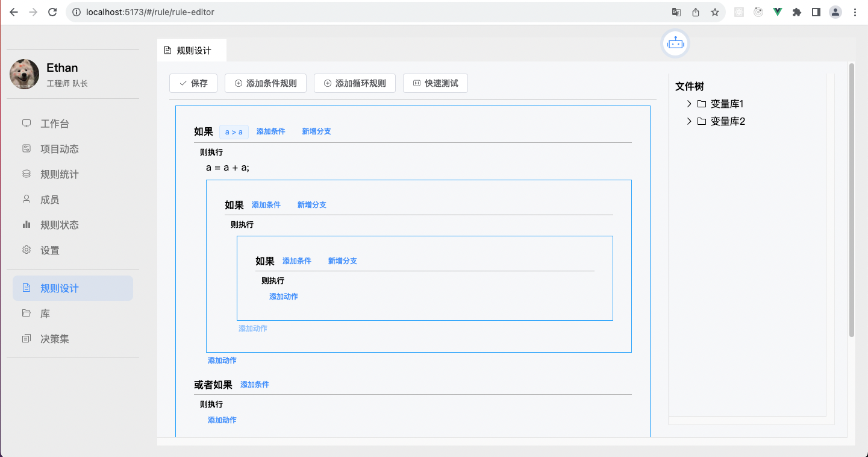Click the 决策集 stacked pages icon
Image resolution: width=868 pixels, height=457 pixels.
pyautogui.click(x=27, y=339)
